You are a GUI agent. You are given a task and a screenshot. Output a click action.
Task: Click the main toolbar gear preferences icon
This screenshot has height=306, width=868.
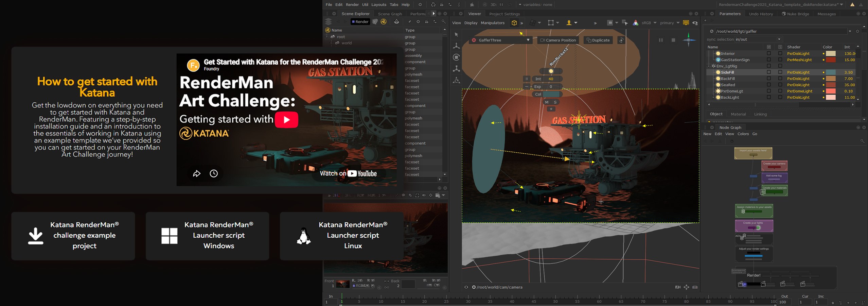tap(420, 5)
